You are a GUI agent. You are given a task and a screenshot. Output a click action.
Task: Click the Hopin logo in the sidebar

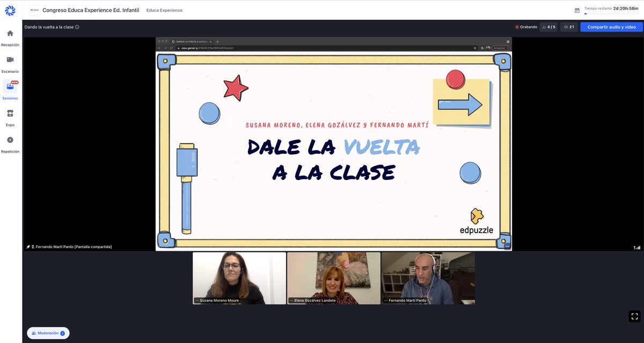click(10, 10)
